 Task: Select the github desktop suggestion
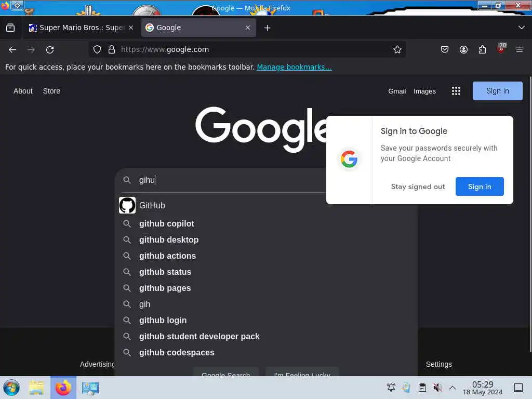pyautogui.click(x=267, y=240)
